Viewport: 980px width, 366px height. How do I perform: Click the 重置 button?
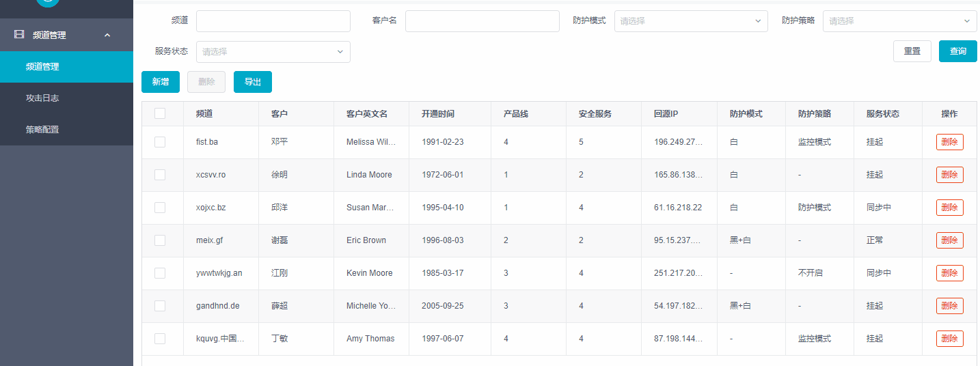coord(912,51)
